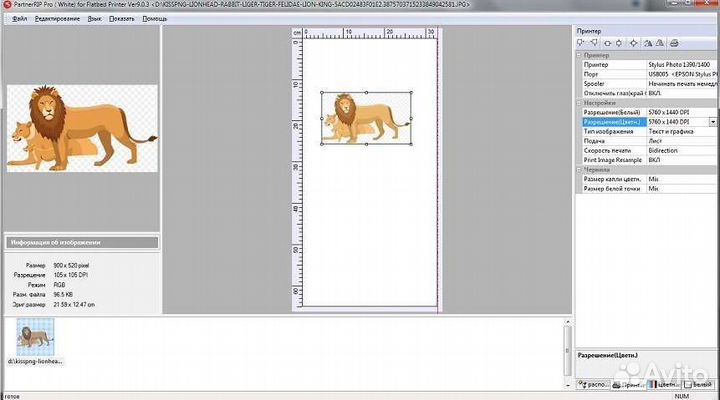
Task: Click the vertical arrows icon just left of the crosshair
Action: pyautogui.click(x=621, y=43)
